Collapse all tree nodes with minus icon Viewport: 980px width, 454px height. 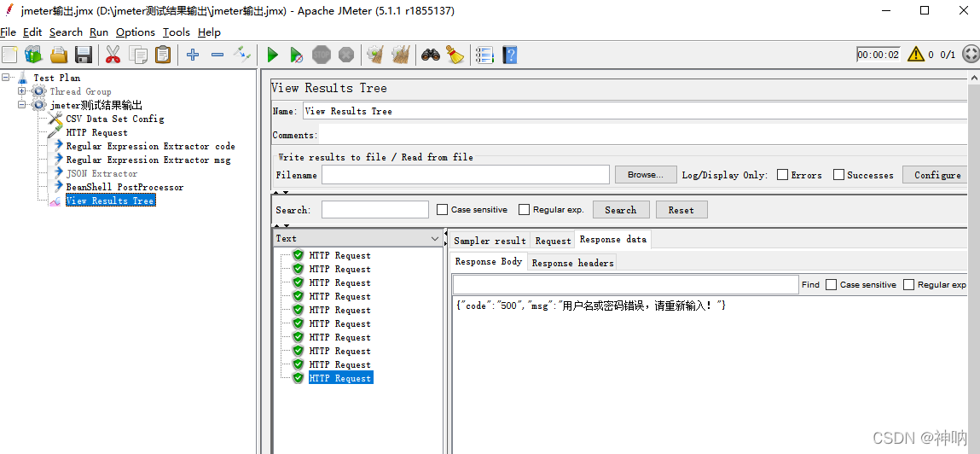(x=217, y=55)
